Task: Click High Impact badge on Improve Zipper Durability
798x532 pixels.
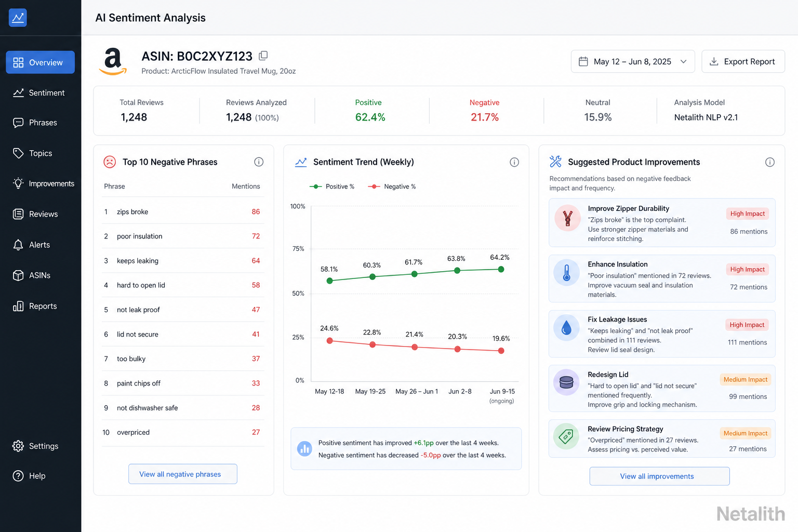Action: click(747, 214)
